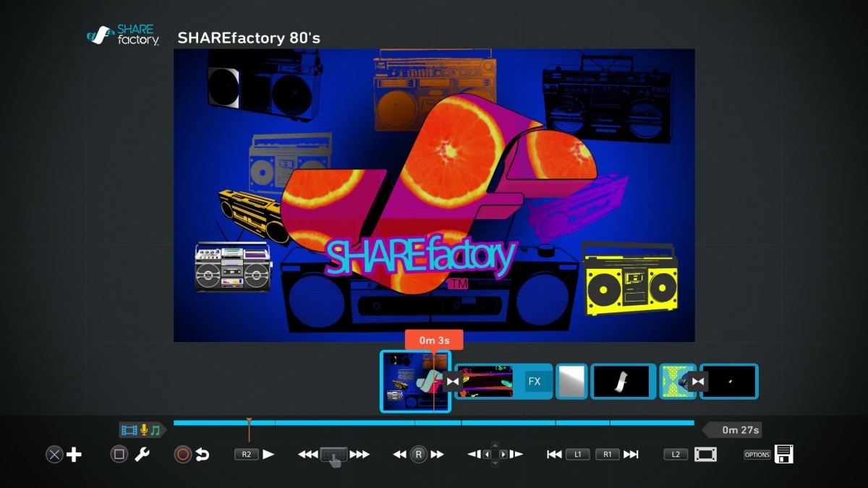Click the plus add-clip icon

pos(73,454)
